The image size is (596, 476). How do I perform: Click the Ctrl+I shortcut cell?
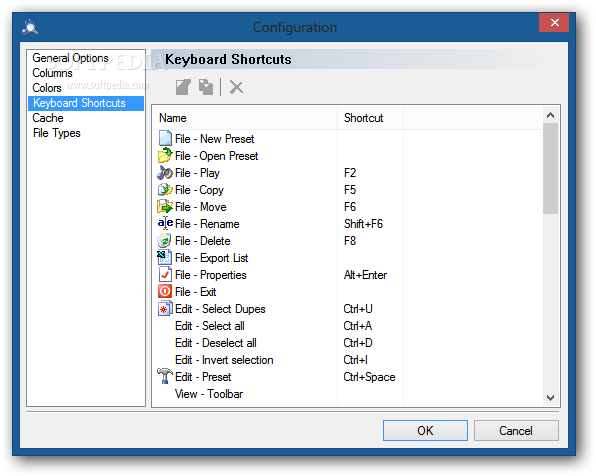[355, 360]
